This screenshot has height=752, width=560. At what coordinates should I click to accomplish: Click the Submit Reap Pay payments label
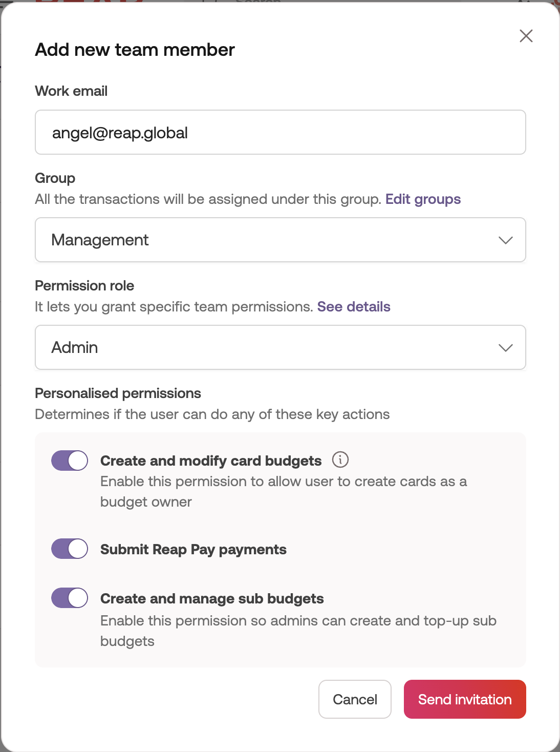[193, 549]
